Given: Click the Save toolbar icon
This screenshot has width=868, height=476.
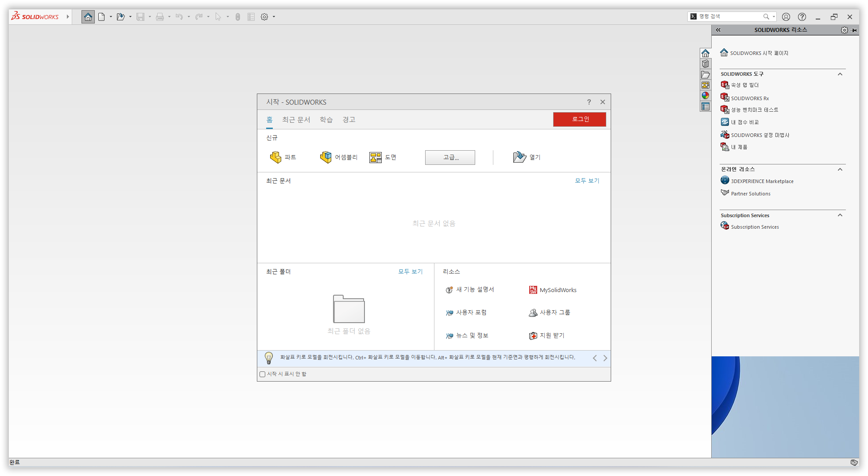Looking at the screenshot, I should [x=140, y=17].
